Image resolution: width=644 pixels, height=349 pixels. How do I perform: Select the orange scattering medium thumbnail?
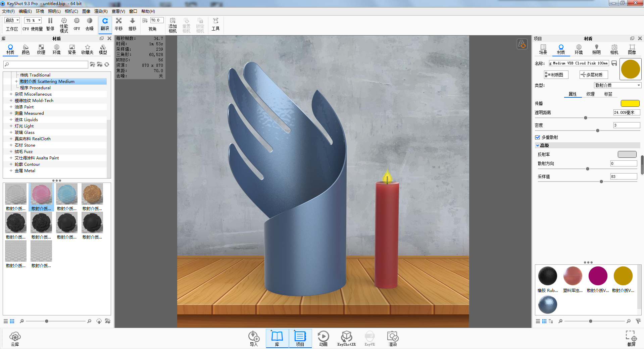pos(92,194)
